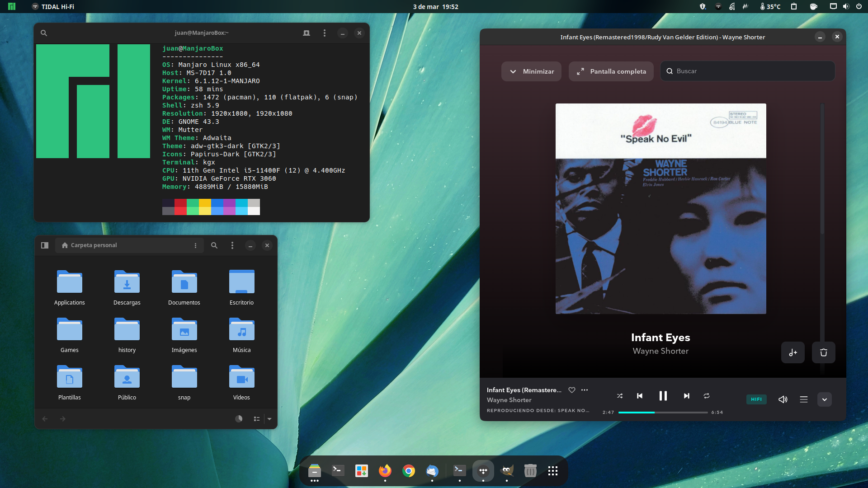The width and height of the screenshot is (868, 488).
Task: Open GIMP from the dock
Action: pos(507,471)
